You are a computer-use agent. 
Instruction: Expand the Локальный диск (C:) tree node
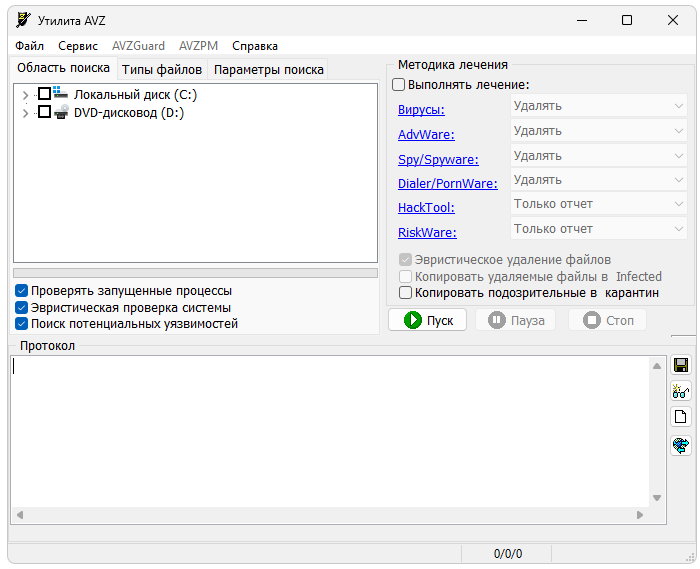pyautogui.click(x=25, y=95)
